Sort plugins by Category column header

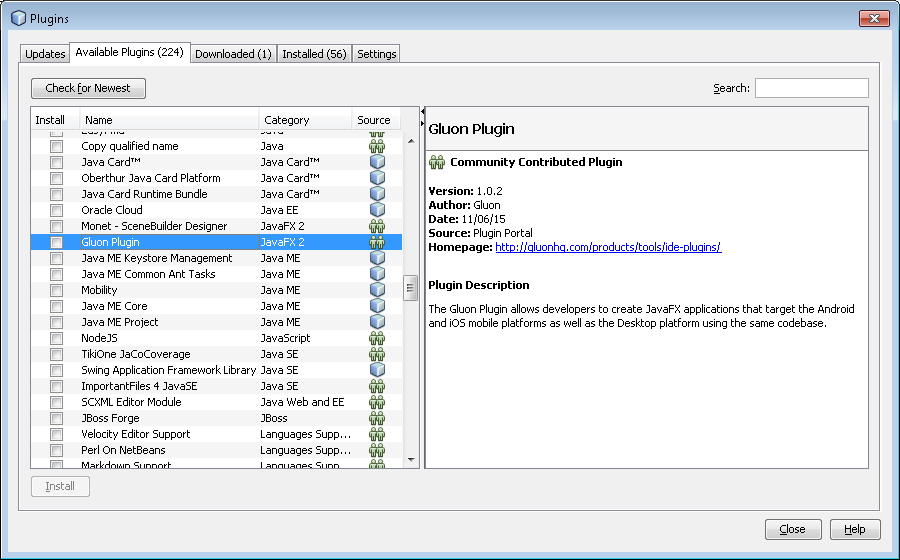(x=305, y=120)
